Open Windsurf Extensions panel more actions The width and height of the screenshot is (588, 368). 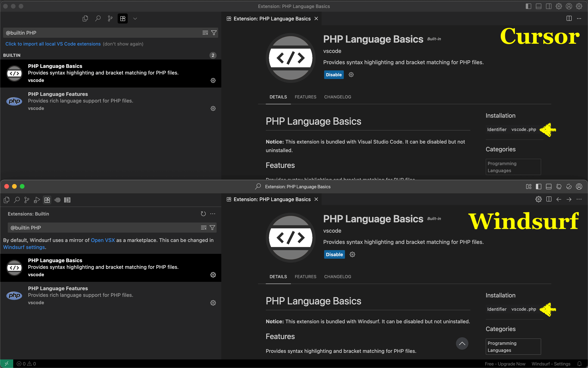pos(213,214)
